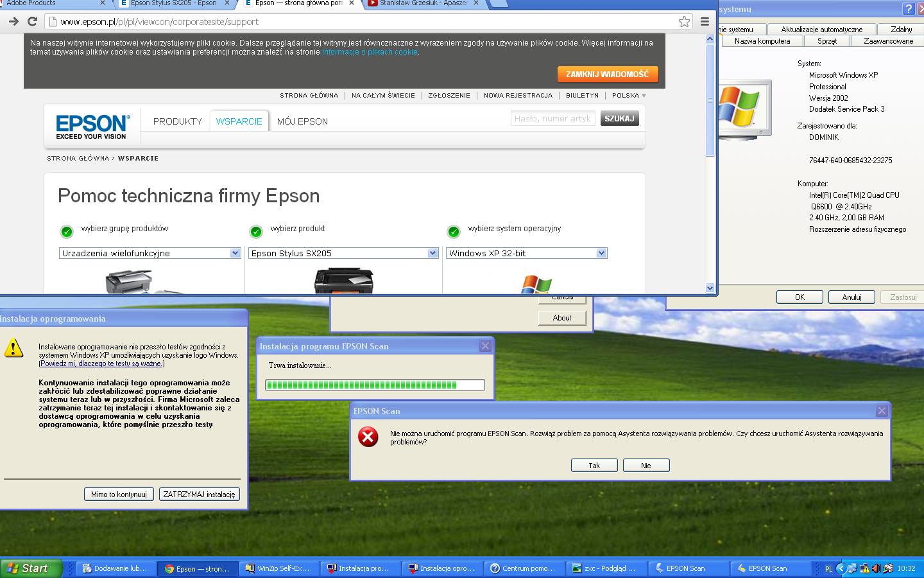Open the 'Aktualizacje automatyczne' tab in system properties

[821, 29]
